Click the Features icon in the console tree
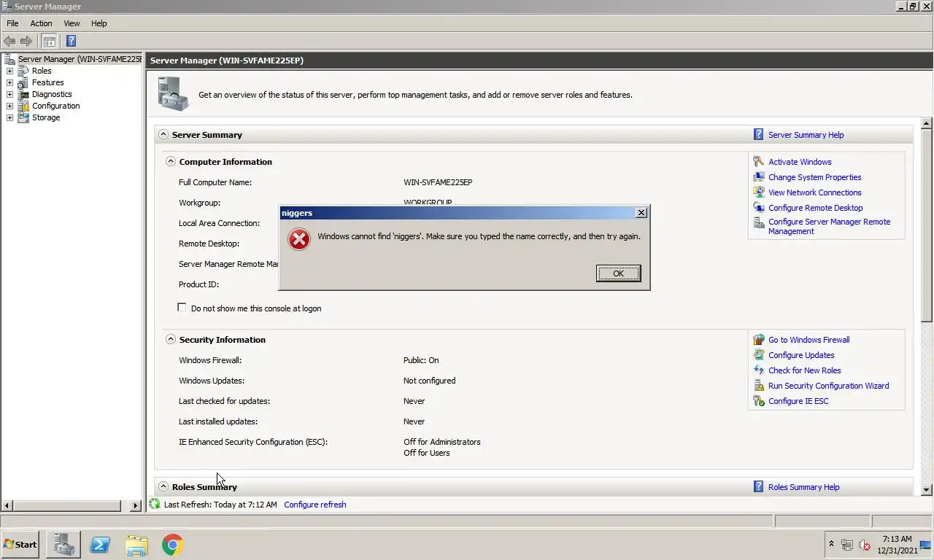The image size is (934, 560). 23,82
